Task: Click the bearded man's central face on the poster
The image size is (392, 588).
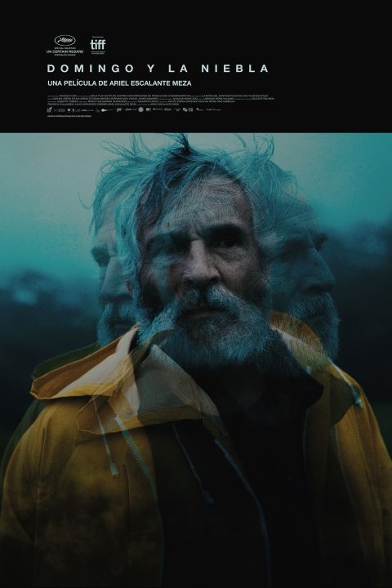Action: 203,266
